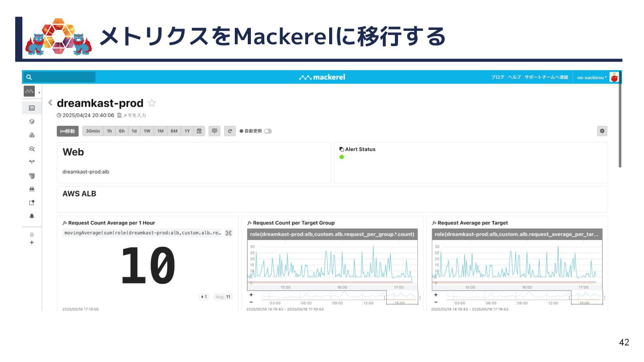
Task: Click range selector in Target Group mini timeline
Action: pyautogui.click(x=402, y=298)
